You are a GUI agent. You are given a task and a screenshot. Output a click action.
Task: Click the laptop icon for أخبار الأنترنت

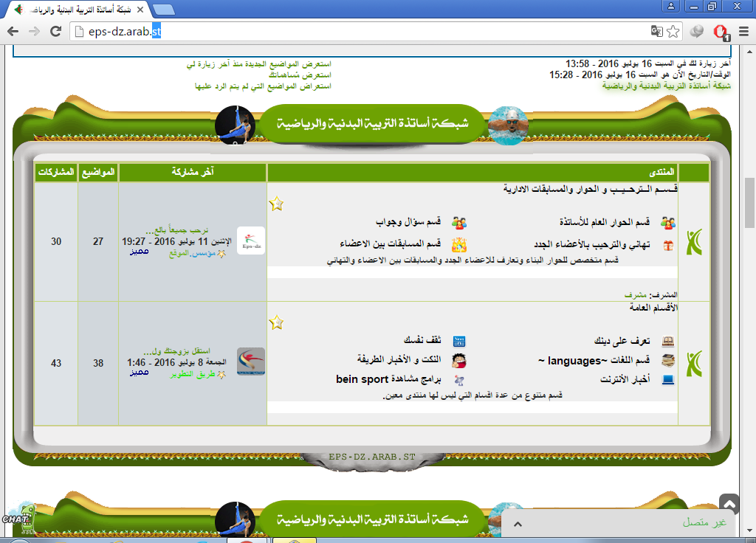click(x=668, y=381)
